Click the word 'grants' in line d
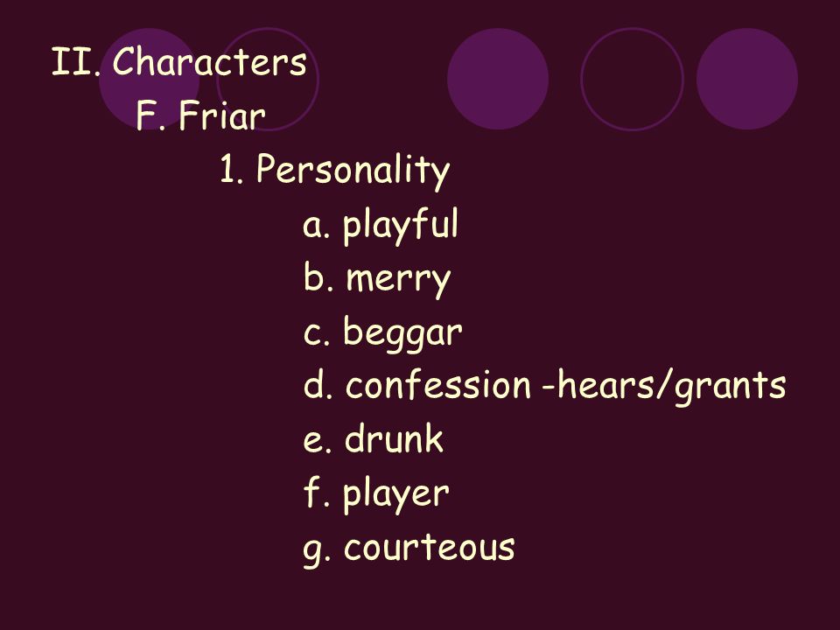The image size is (840, 630). (730, 388)
